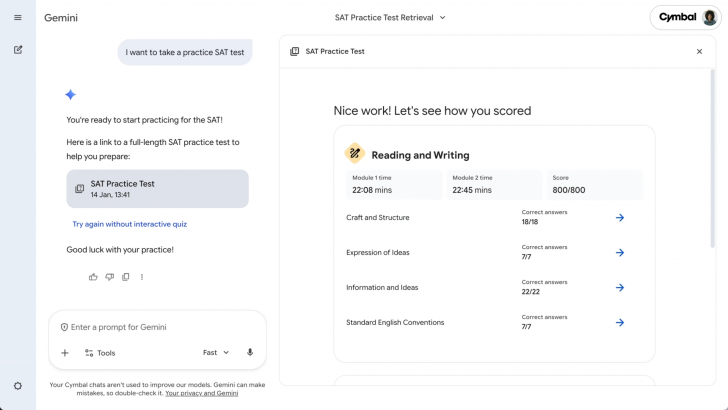Give the response a thumbs up

[93, 277]
